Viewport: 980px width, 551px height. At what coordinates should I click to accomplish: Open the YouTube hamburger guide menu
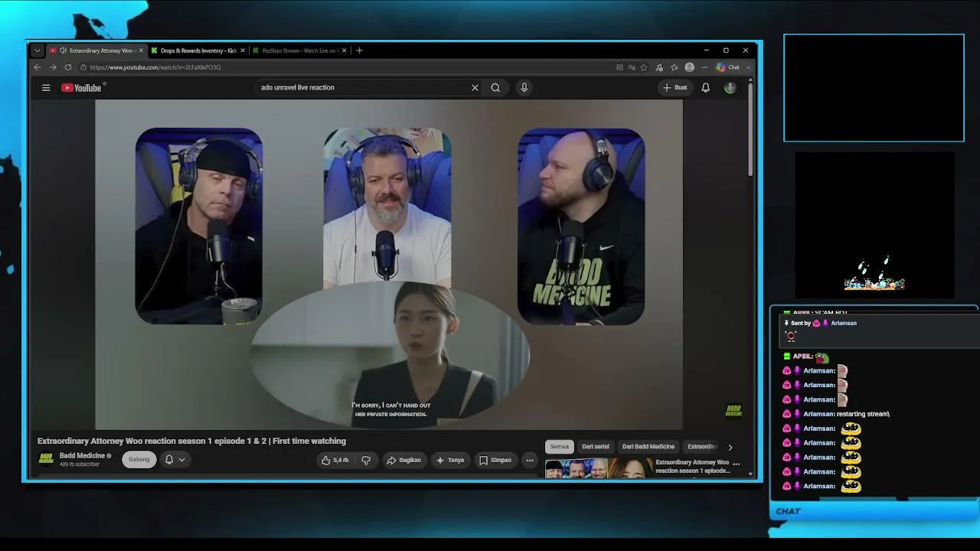(x=46, y=87)
